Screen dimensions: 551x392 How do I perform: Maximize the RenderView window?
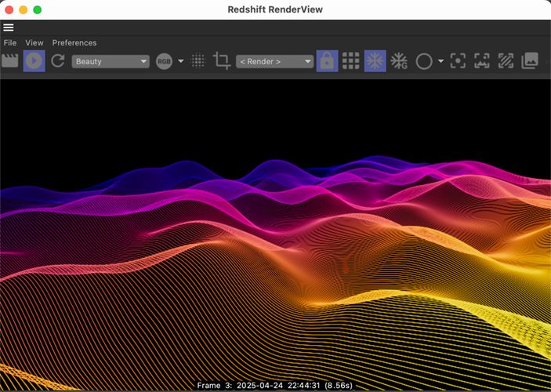pos(38,10)
